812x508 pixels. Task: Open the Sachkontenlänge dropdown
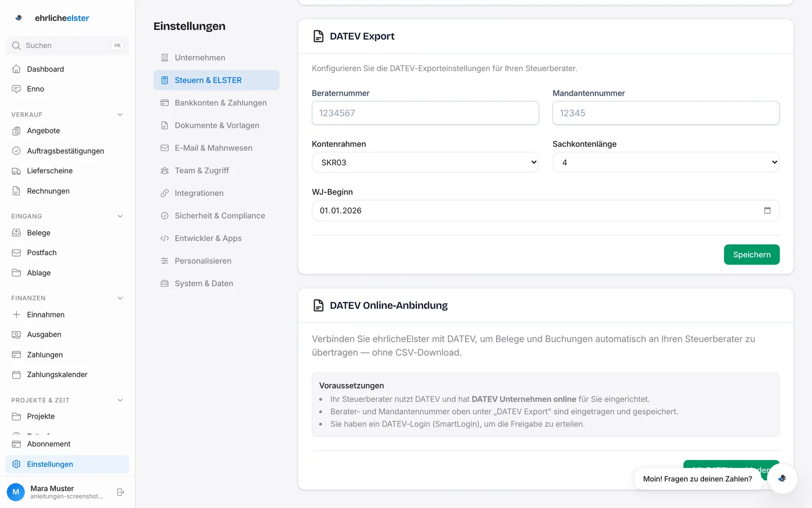(x=666, y=163)
